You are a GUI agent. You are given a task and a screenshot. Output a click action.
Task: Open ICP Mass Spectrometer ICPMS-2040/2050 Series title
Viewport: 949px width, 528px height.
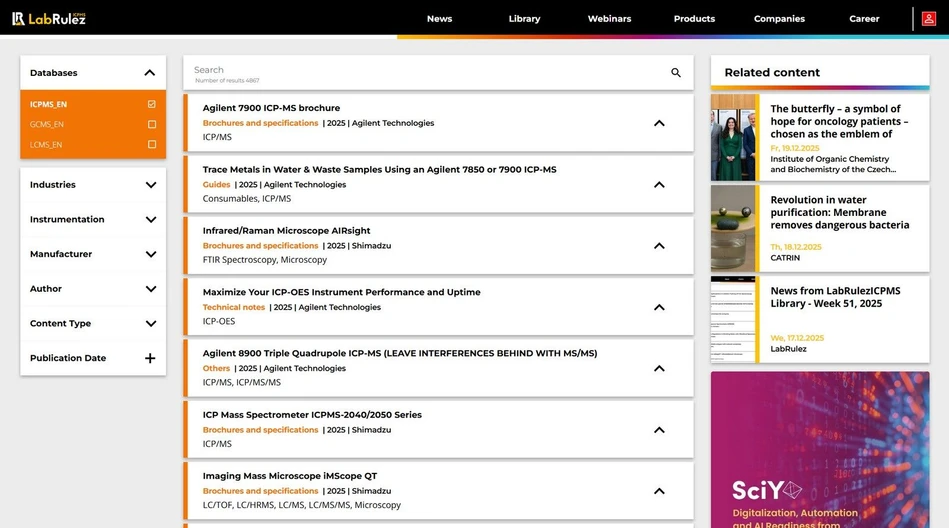click(x=312, y=415)
